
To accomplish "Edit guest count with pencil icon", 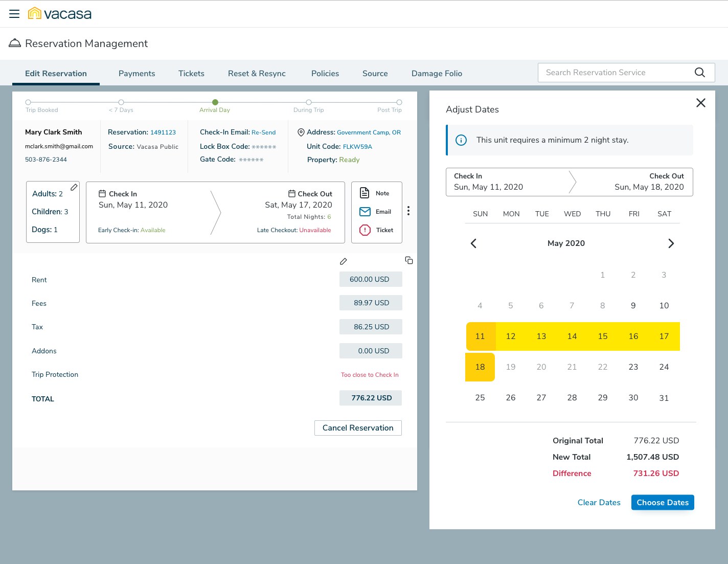I will (74, 187).
